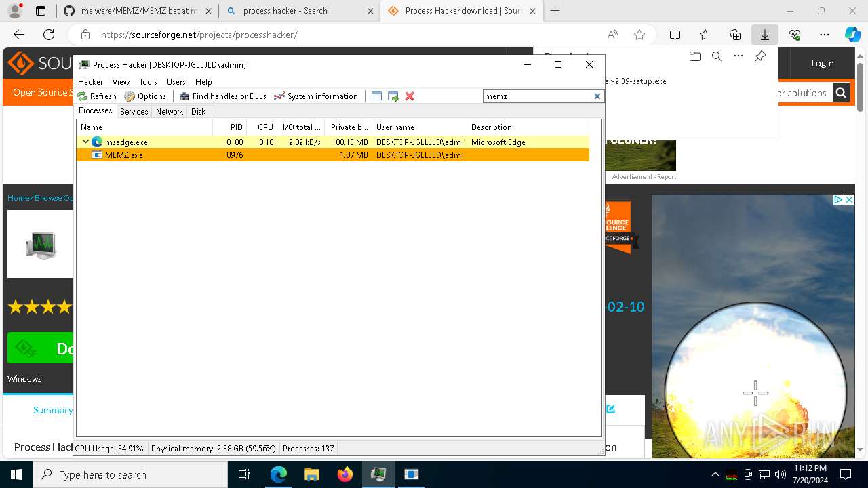Sort by the CPU column header

262,127
